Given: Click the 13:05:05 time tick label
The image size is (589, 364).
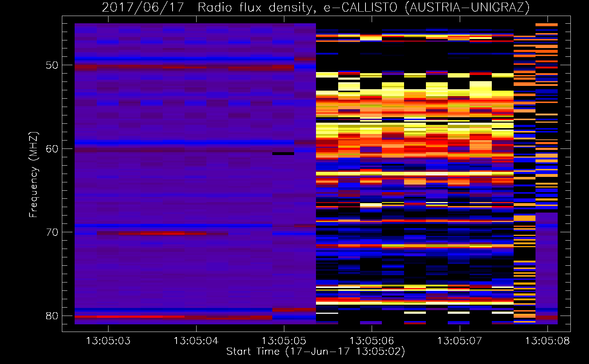Looking at the screenshot, I should click(x=284, y=341).
